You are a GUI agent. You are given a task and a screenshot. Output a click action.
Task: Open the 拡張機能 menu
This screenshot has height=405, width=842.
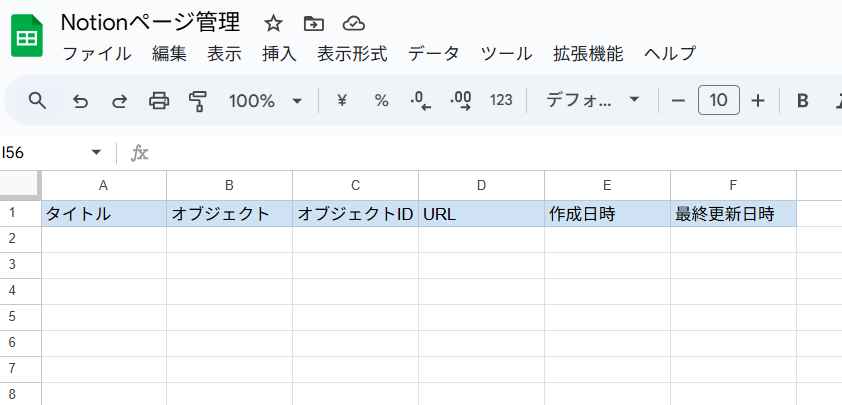coord(588,54)
